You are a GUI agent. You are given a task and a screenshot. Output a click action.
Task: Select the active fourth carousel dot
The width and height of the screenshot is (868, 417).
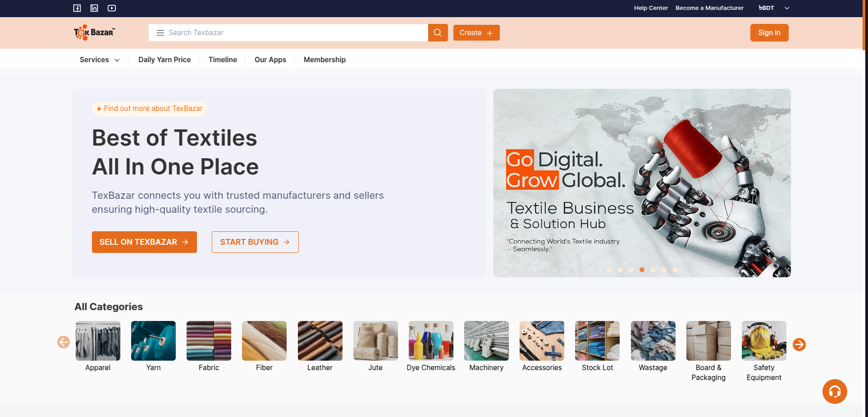(x=642, y=270)
